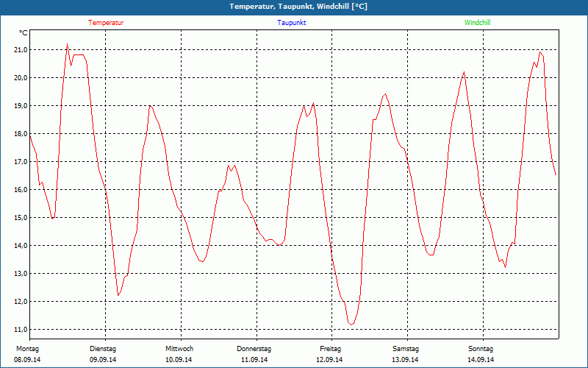The width and height of the screenshot is (588, 368).
Task: Click the Monday temperature peak above 21
Action: [x=67, y=44]
